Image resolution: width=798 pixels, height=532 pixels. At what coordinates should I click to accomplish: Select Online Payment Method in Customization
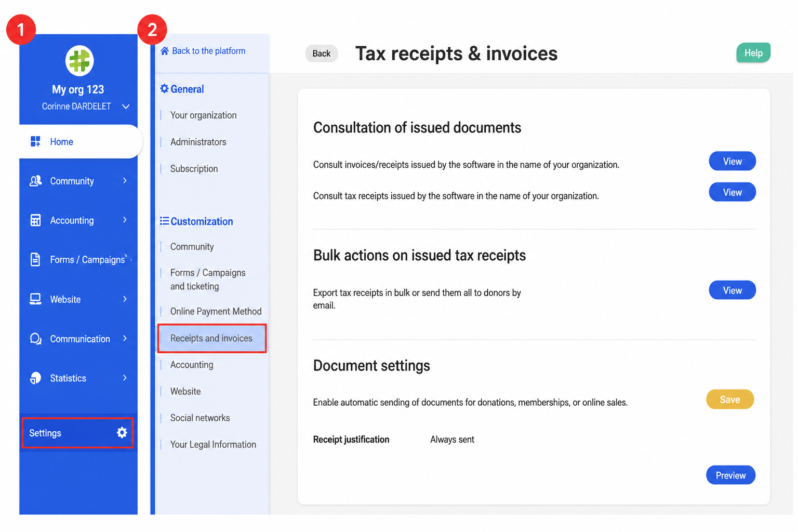click(x=216, y=311)
